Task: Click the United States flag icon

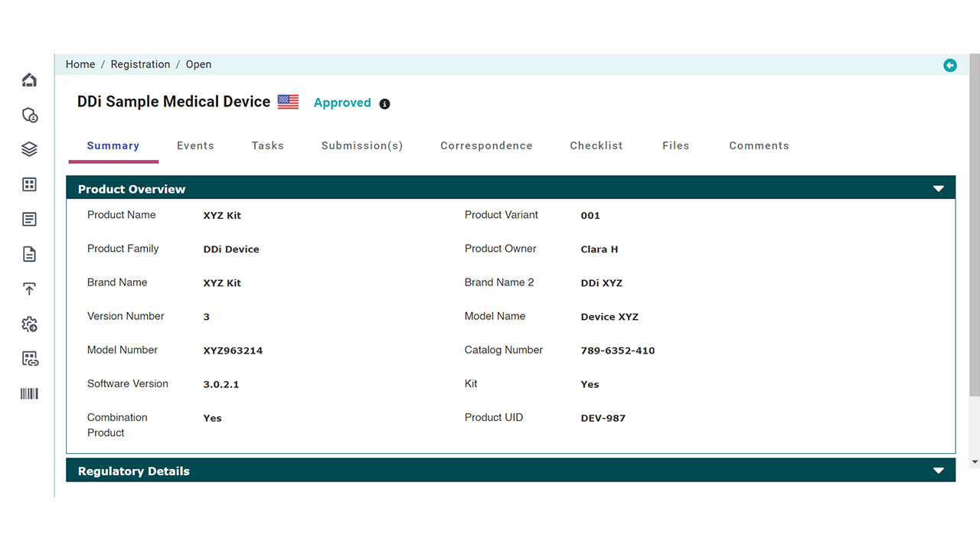Action: pyautogui.click(x=288, y=102)
